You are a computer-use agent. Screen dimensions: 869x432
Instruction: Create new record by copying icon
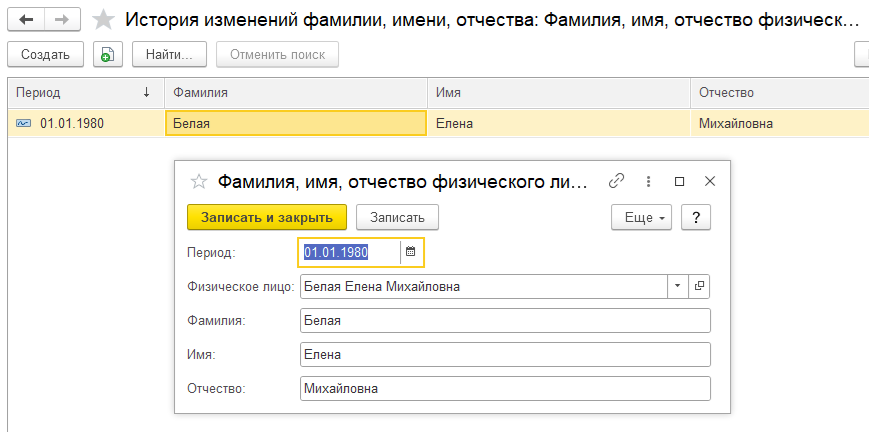108,54
